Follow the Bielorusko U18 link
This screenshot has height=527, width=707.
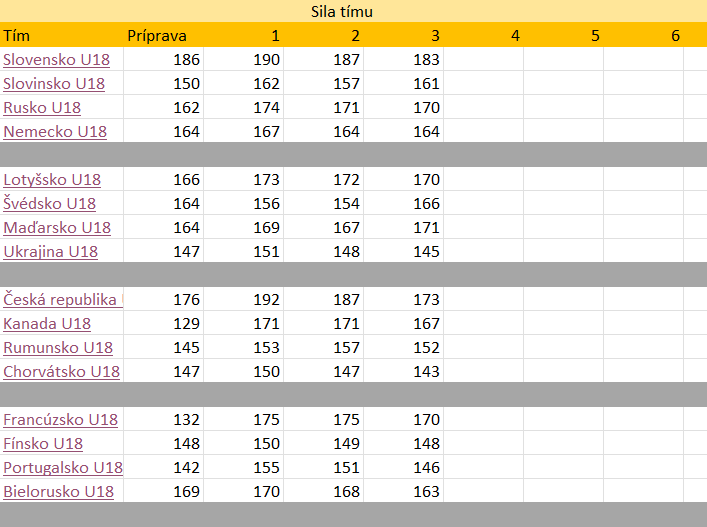59,491
